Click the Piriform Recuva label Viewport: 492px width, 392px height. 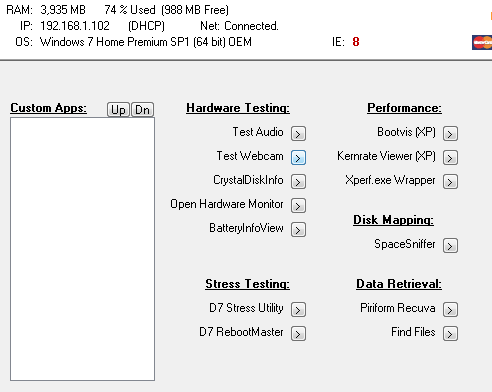398,308
